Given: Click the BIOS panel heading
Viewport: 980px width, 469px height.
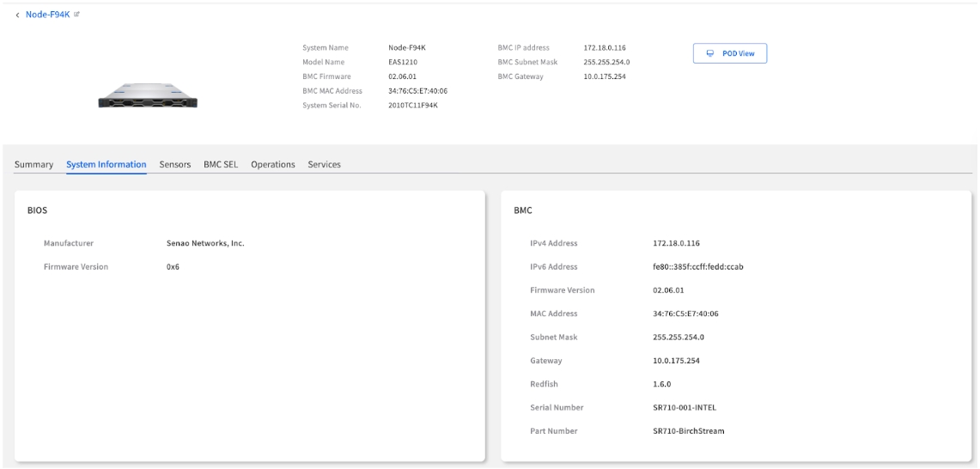Looking at the screenshot, I should (37, 210).
